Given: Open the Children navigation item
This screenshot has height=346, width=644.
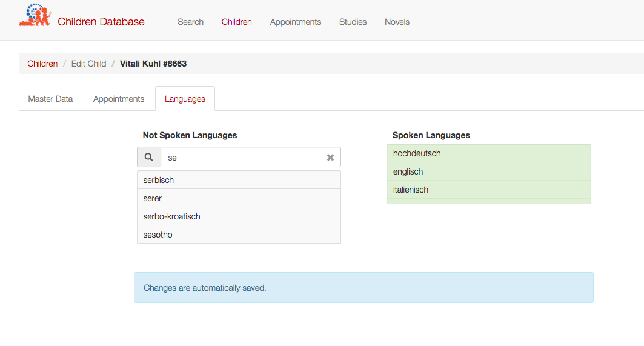Looking at the screenshot, I should click(236, 22).
